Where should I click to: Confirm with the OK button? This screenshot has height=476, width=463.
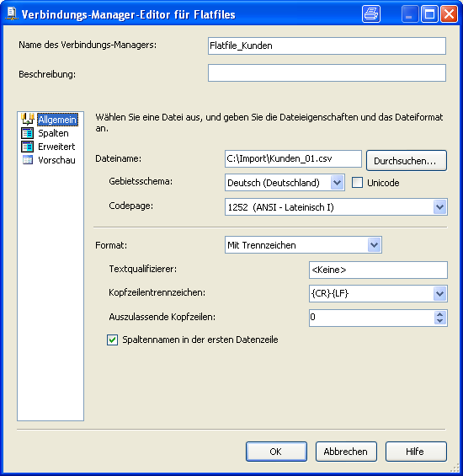click(x=276, y=452)
